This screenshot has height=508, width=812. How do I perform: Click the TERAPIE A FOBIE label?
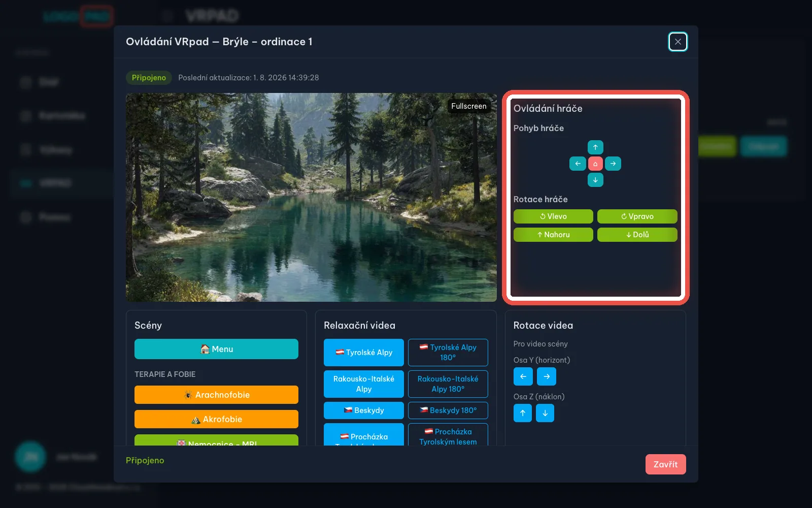pos(165,374)
